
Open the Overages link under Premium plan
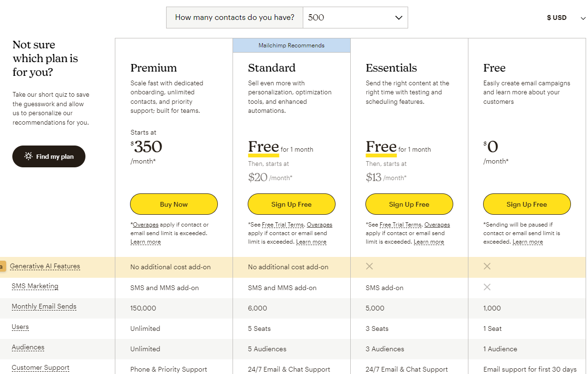[146, 225]
